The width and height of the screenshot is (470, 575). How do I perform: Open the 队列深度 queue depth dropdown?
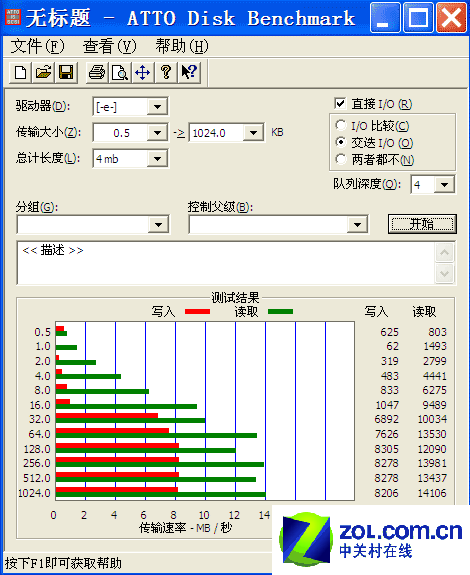point(444,184)
